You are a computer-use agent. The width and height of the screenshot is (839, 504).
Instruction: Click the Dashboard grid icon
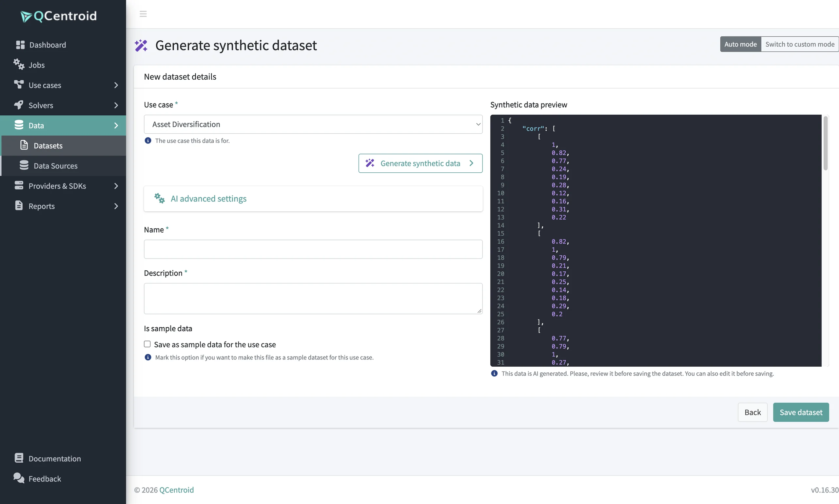20,45
